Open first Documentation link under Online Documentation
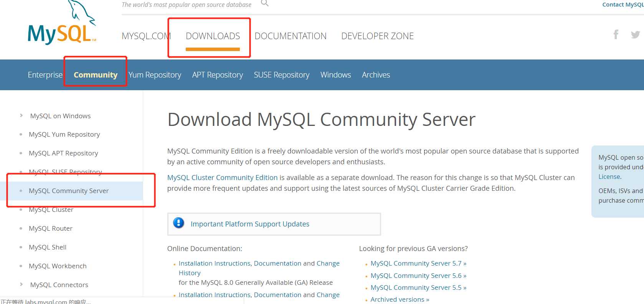 [277, 263]
